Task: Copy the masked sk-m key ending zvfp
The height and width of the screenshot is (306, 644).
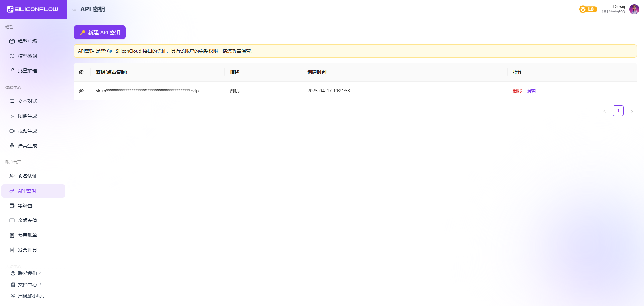Action: 147,91
